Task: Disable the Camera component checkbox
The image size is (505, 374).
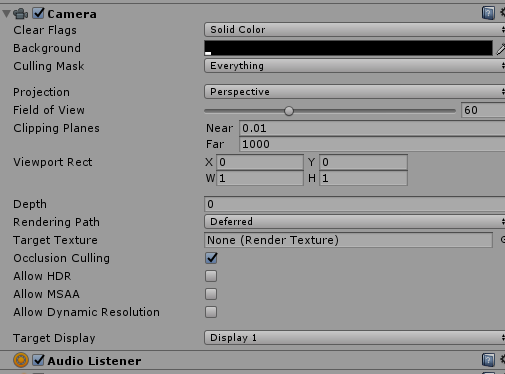Action: 38,13
